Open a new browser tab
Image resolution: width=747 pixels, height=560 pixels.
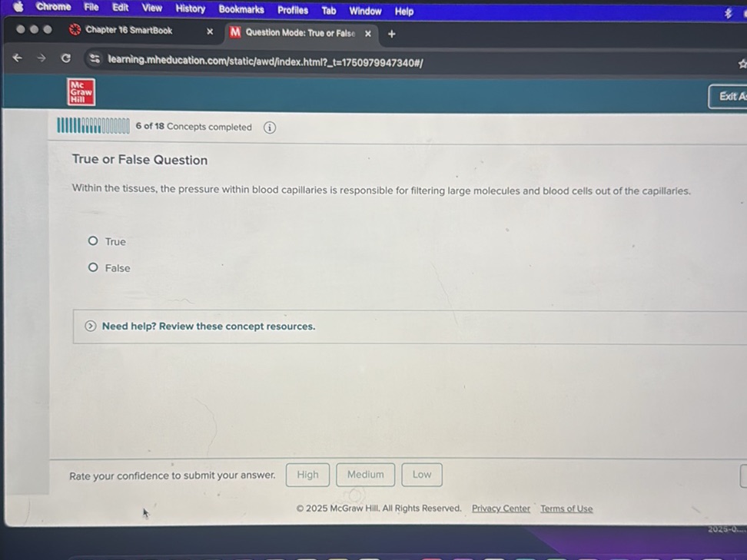pyautogui.click(x=392, y=34)
